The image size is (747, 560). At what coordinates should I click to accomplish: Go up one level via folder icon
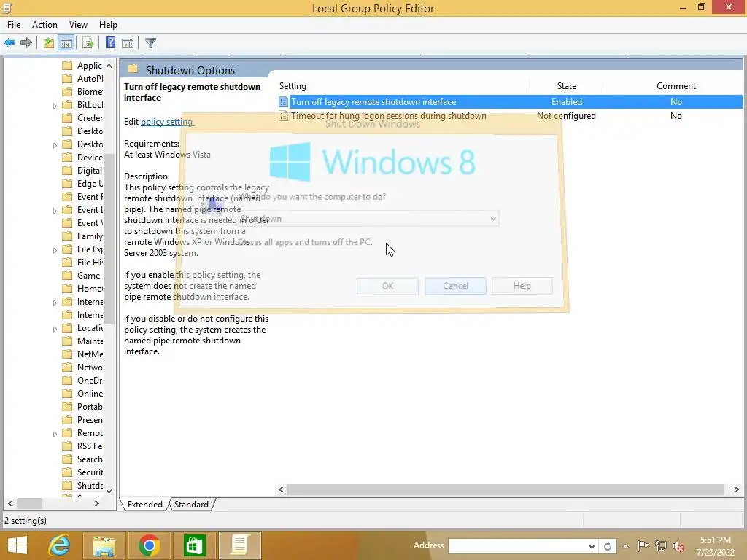49,43
